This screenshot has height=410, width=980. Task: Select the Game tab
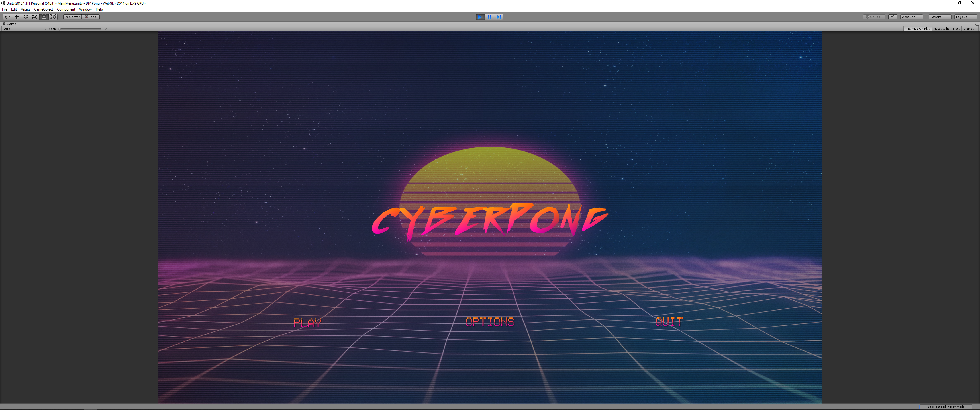[10, 24]
